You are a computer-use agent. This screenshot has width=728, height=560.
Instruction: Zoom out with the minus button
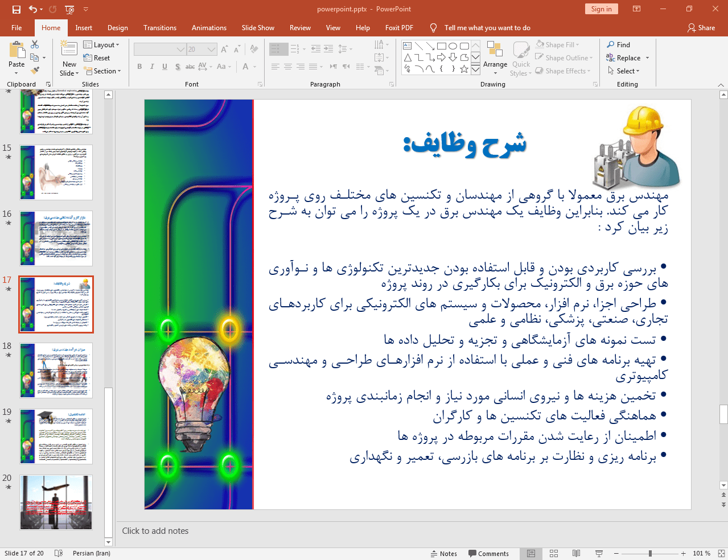pos(616,553)
